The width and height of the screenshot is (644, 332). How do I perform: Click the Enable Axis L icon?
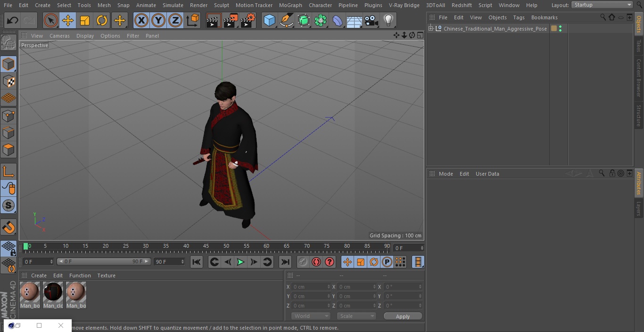8,171
